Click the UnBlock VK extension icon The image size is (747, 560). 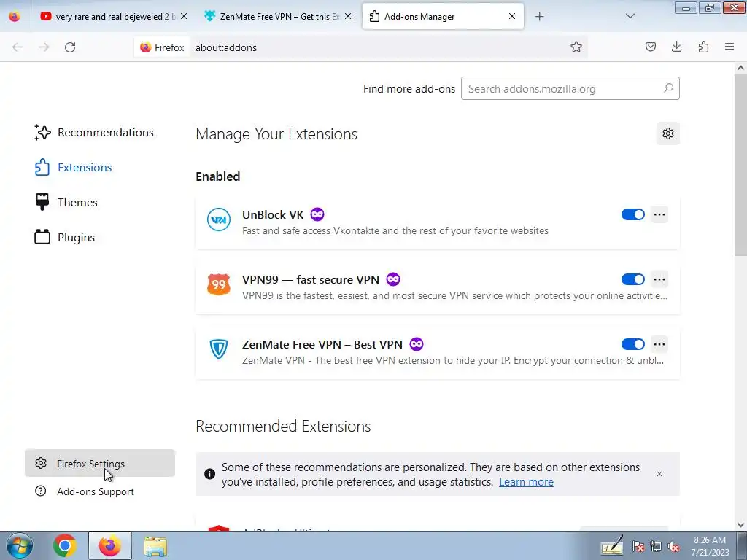[x=219, y=219]
